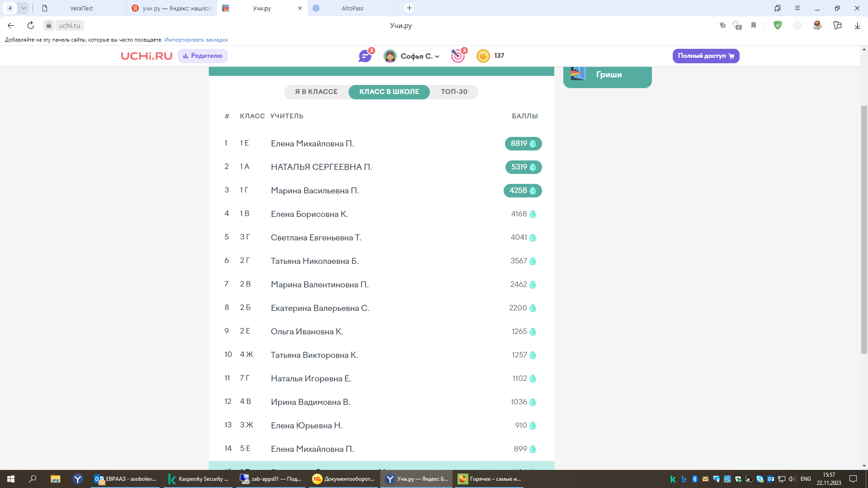Open File Explorer from the taskbar
Viewport: 868px width, 488px height.
point(55,479)
